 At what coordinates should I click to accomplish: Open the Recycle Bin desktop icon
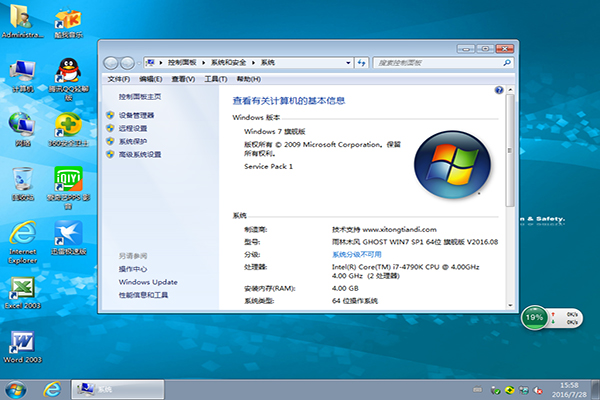click(23, 184)
